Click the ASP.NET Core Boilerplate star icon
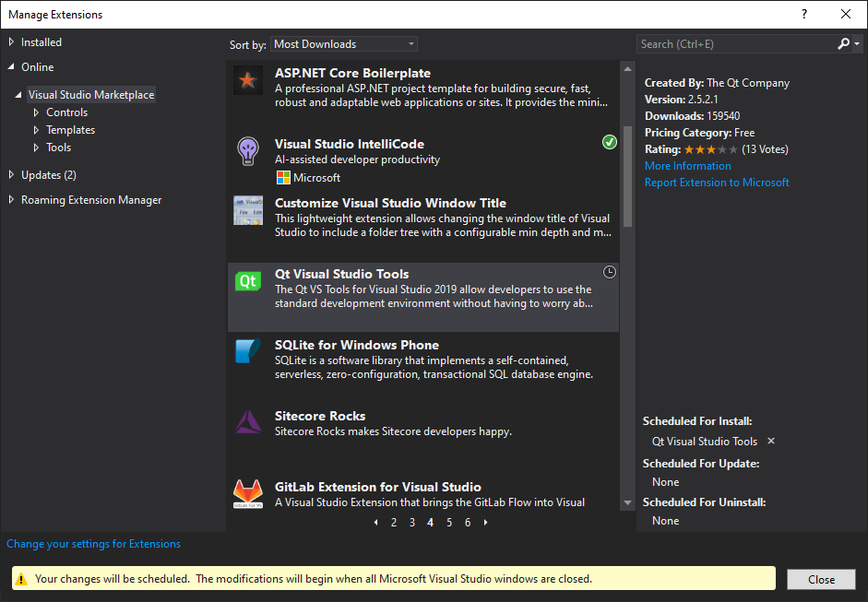Viewport: 868px width, 602px height. pos(247,80)
